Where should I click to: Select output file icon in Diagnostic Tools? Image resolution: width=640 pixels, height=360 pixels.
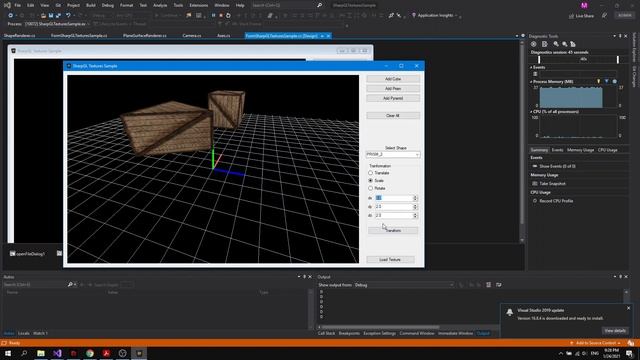tap(544, 44)
